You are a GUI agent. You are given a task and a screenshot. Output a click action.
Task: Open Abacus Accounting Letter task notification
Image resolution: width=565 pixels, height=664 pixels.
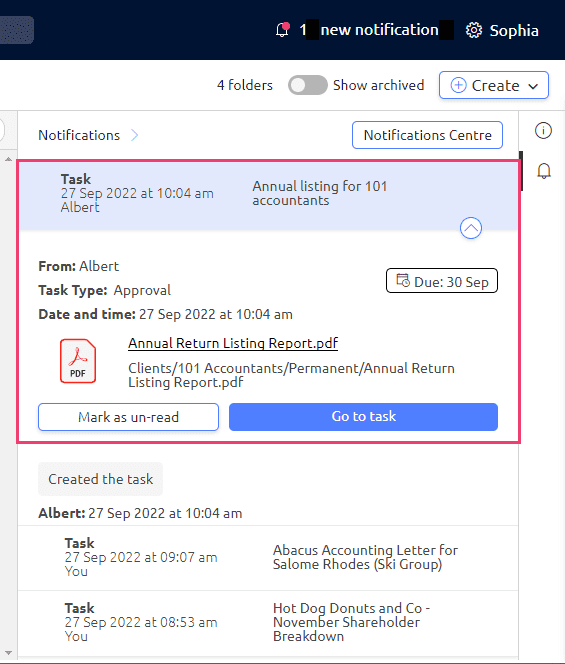point(268,558)
